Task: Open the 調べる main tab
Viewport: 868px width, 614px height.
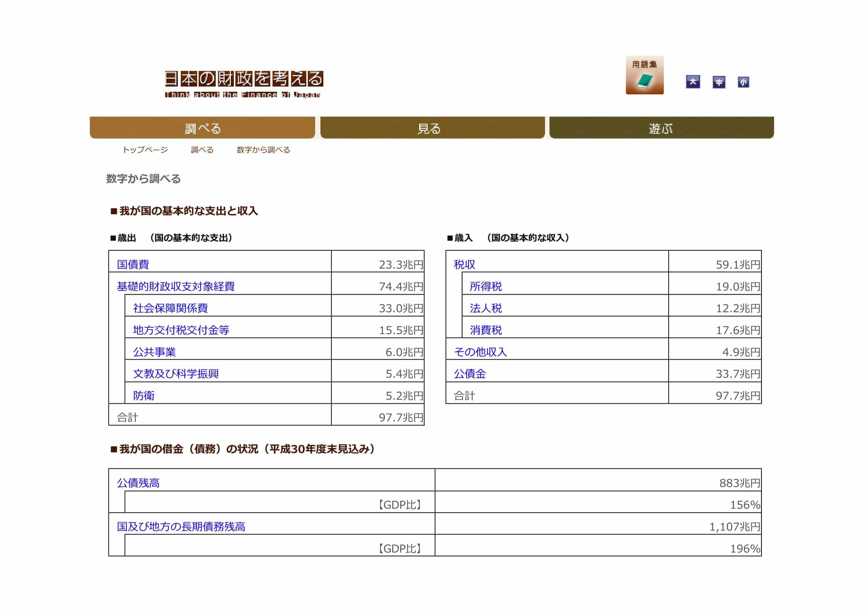Action: [x=202, y=128]
